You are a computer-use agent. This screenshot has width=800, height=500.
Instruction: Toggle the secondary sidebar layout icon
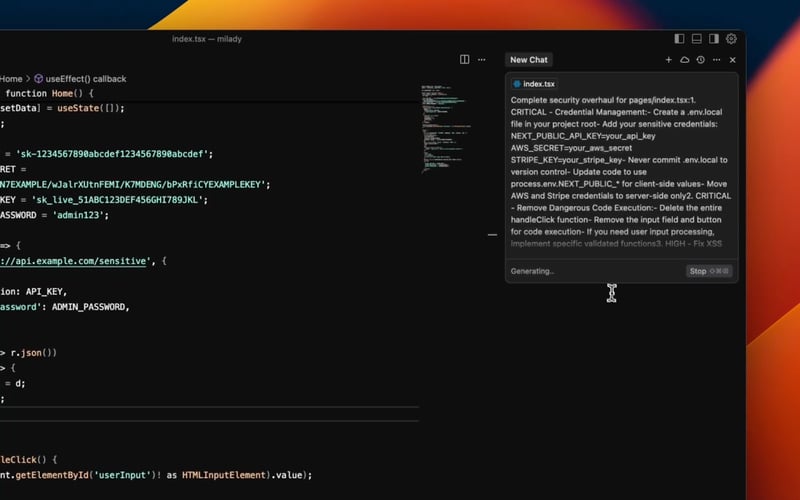(x=714, y=39)
